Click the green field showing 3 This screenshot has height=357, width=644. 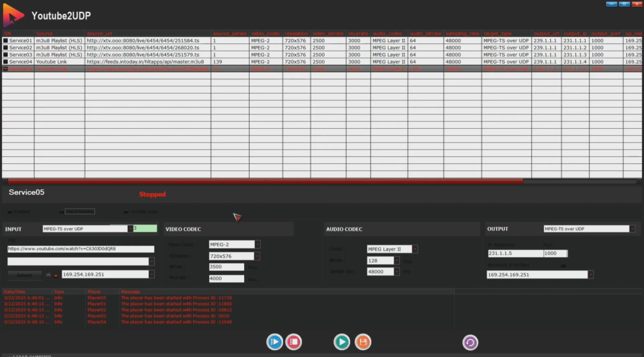pyautogui.click(x=145, y=228)
